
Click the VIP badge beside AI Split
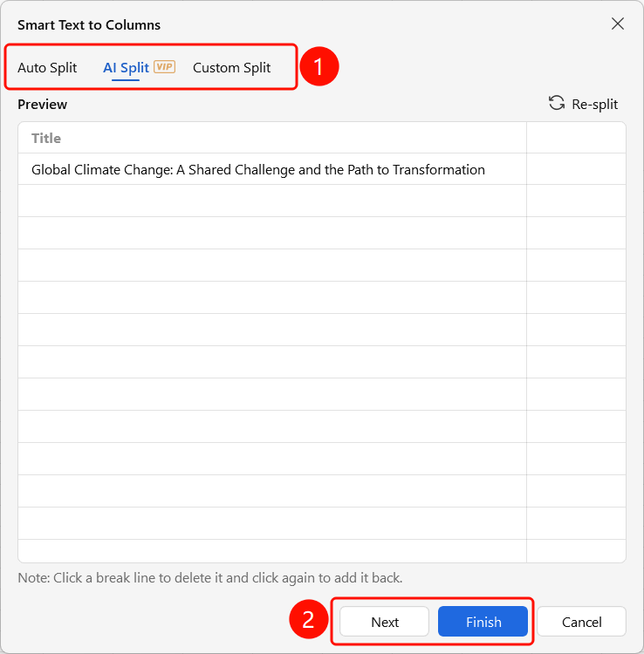(164, 67)
